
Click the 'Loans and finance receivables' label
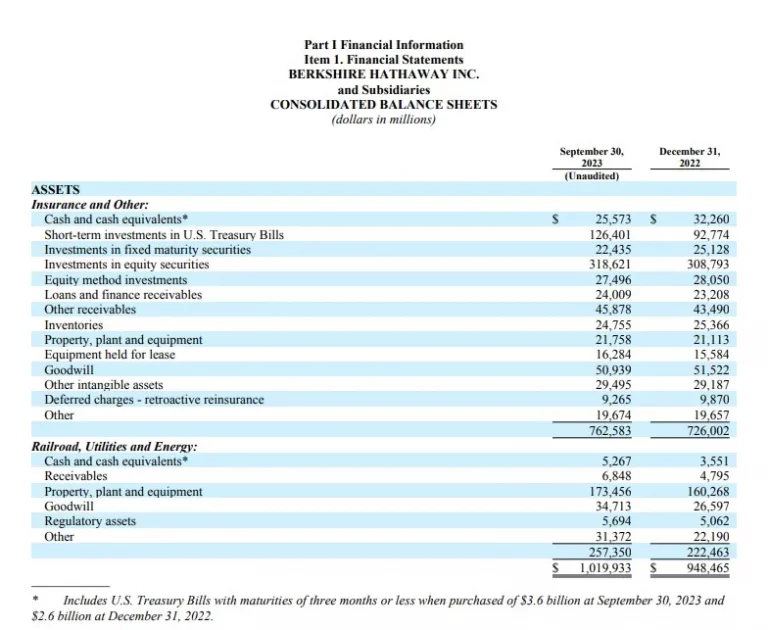pyautogui.click(x=123, y=295)
